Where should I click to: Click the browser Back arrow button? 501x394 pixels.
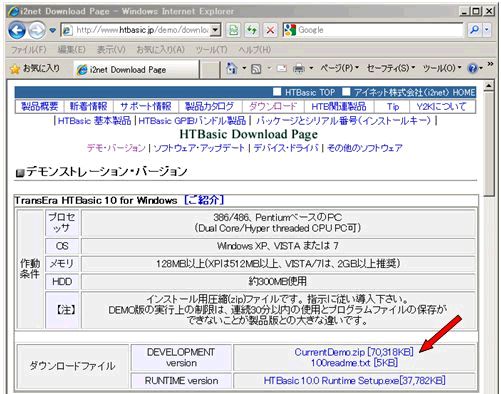pyautogui.click(x=17, y=30)
